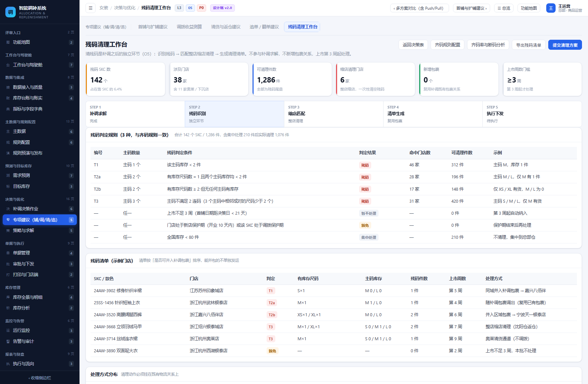Screen dimensions: 588x384
Task: Switch to 调拨收益测算 tab
Action: point(189,27)
